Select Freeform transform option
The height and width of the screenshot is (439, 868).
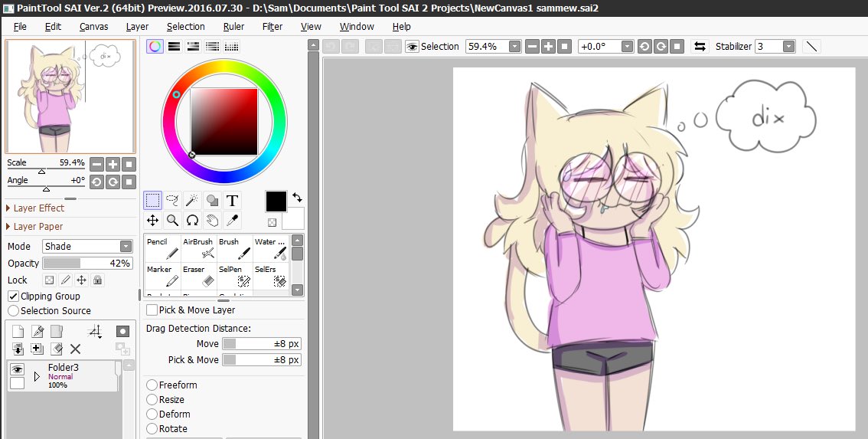[152, 385]
